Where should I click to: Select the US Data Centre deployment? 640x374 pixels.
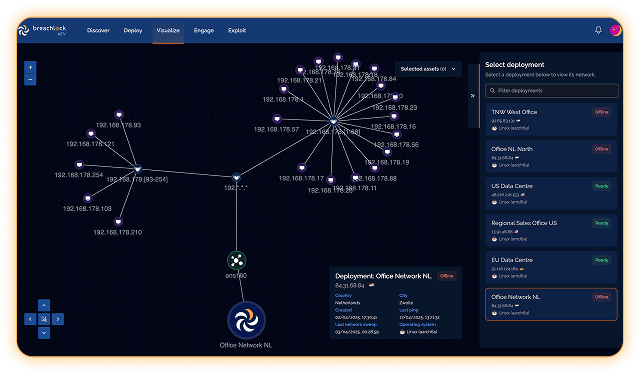(x=551, y=194)
